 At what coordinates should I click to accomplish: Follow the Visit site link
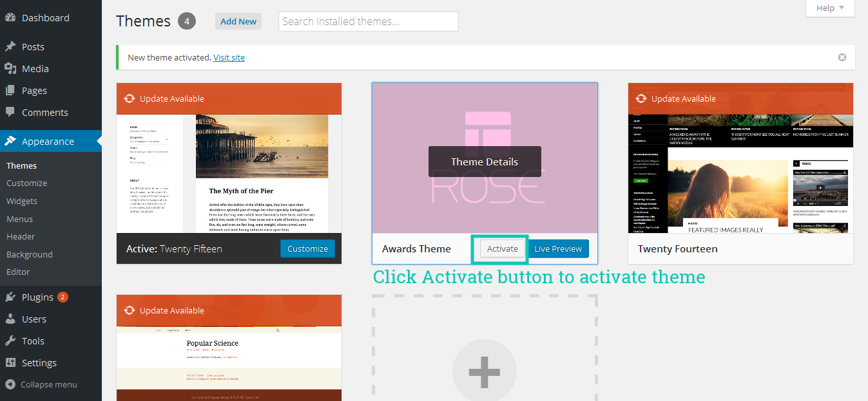pos(229,57)
